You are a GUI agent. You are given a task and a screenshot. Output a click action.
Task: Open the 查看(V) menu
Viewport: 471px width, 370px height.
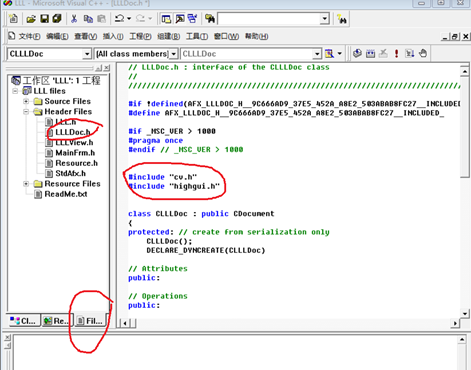(85, 36)
